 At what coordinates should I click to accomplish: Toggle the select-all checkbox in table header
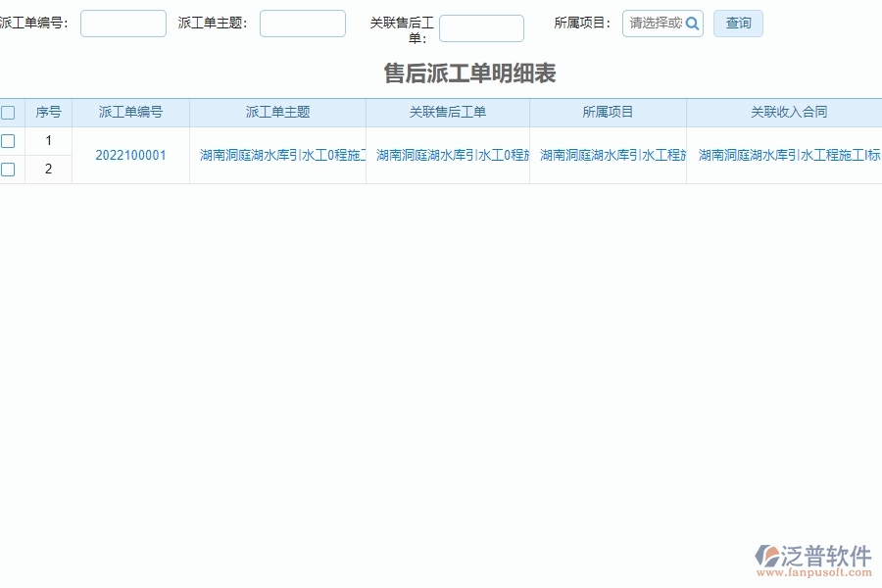point(9,112)
